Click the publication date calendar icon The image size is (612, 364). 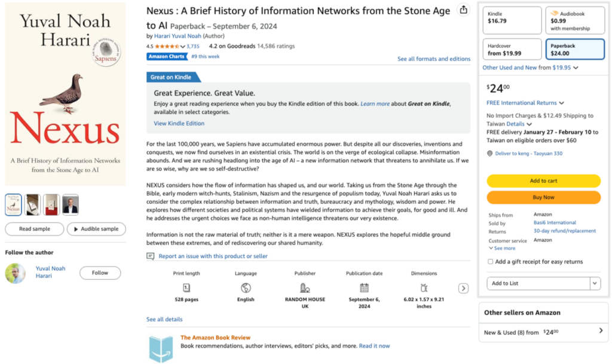364,288
